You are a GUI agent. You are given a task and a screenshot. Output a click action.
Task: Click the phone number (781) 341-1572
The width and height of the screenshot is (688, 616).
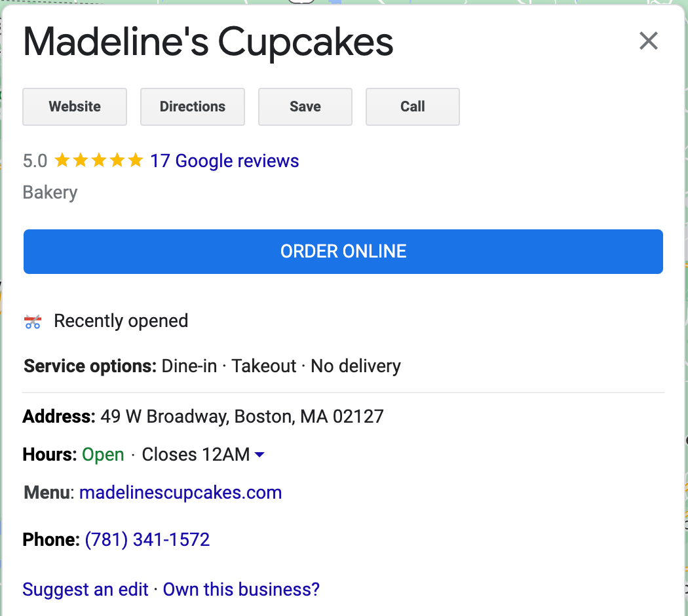(147, 540)
